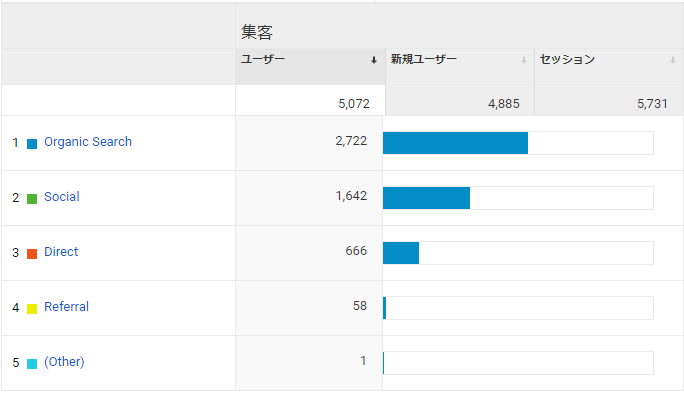The image size is (684, 393).
Task: Click the Social users bar
Action: coord(426,198)
